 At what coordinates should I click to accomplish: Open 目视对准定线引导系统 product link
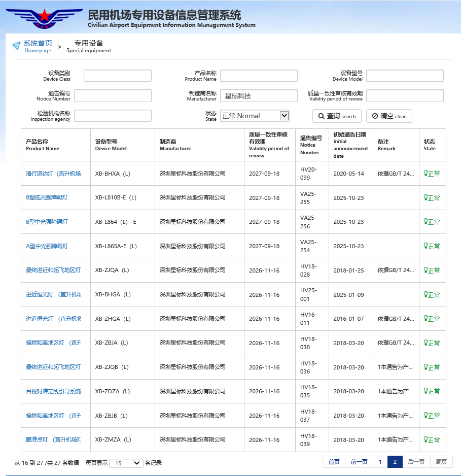pos(53,391)
